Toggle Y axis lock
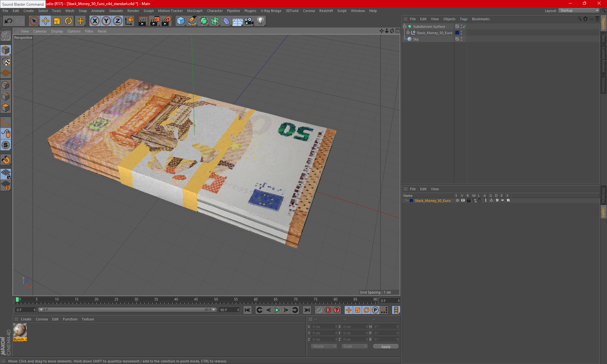The width and height of the screenshot is (607, 364). click(106, 21)
